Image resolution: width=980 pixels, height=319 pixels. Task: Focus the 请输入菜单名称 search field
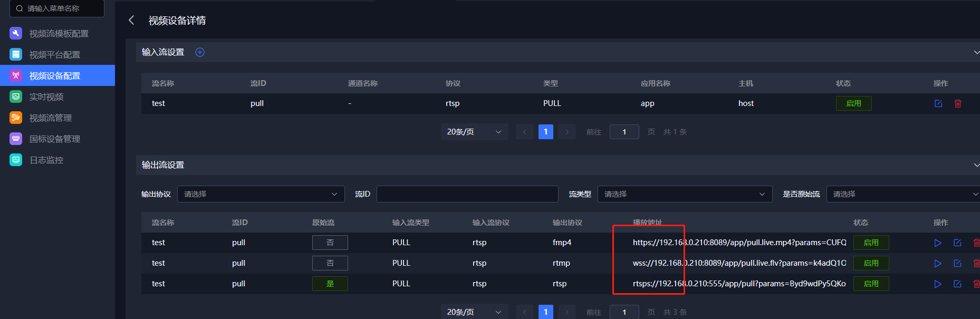(x=57, y=8)
